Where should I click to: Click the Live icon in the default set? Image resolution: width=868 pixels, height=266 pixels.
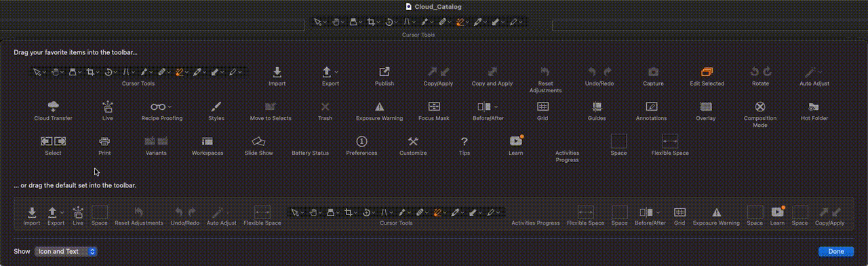pos(78,212)
